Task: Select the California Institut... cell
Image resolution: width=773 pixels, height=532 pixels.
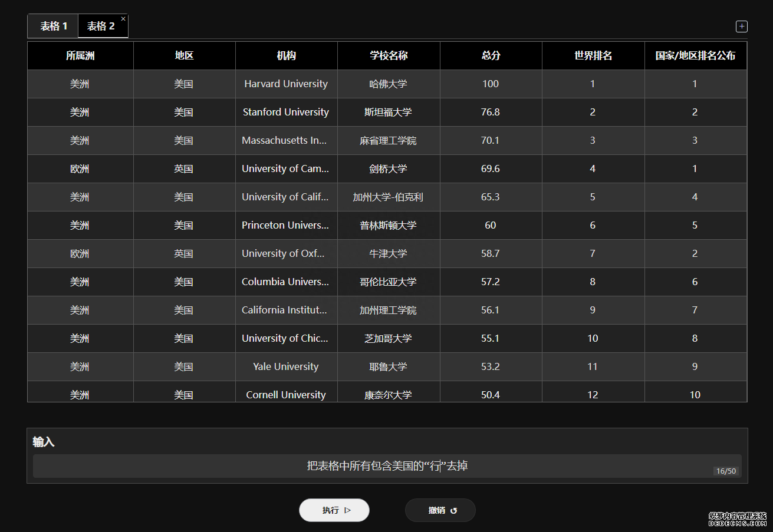Action: (x=287, y=310)
